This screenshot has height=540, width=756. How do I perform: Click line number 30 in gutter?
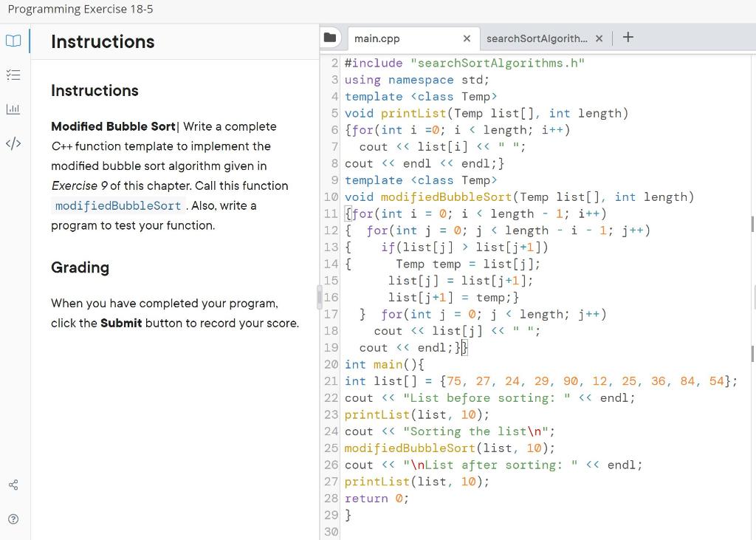click(331, 532)
